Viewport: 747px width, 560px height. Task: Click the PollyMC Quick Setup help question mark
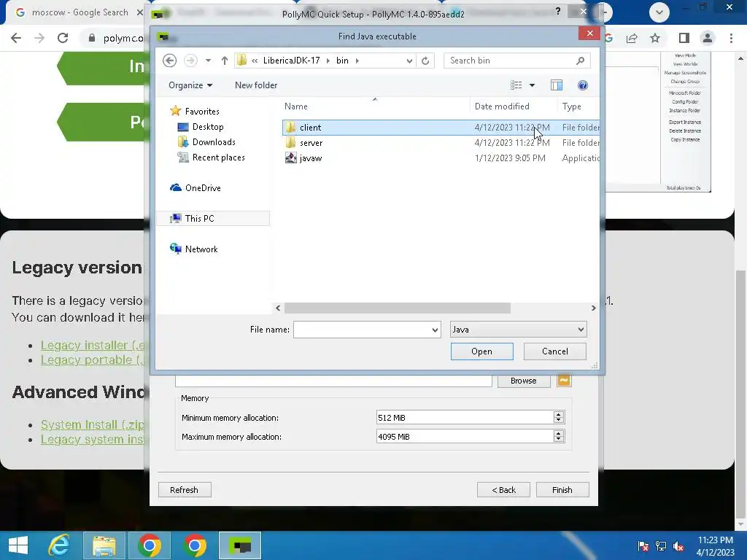[558, 11]
